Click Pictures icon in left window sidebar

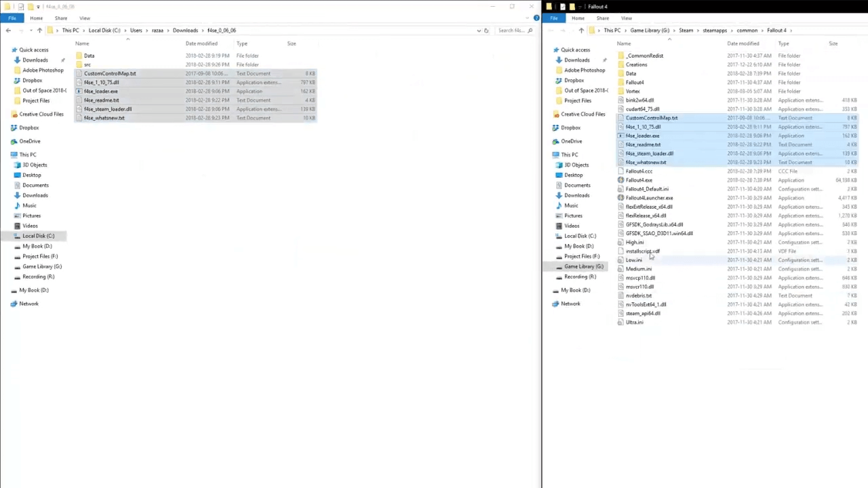(x=17, y=216)
